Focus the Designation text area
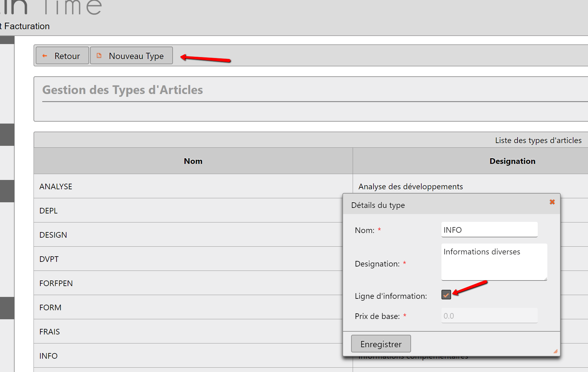 [x=494, y=262]
